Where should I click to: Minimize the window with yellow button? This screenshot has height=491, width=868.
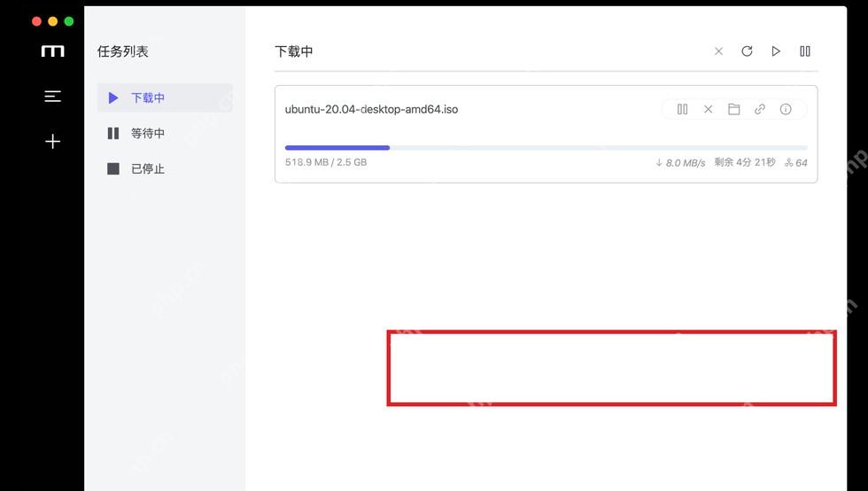point(52,21)
